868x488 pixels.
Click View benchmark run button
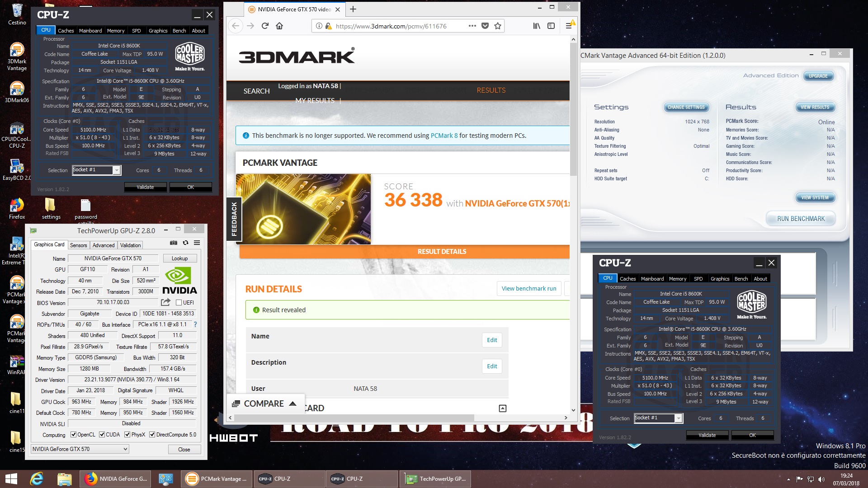(529, 289)
